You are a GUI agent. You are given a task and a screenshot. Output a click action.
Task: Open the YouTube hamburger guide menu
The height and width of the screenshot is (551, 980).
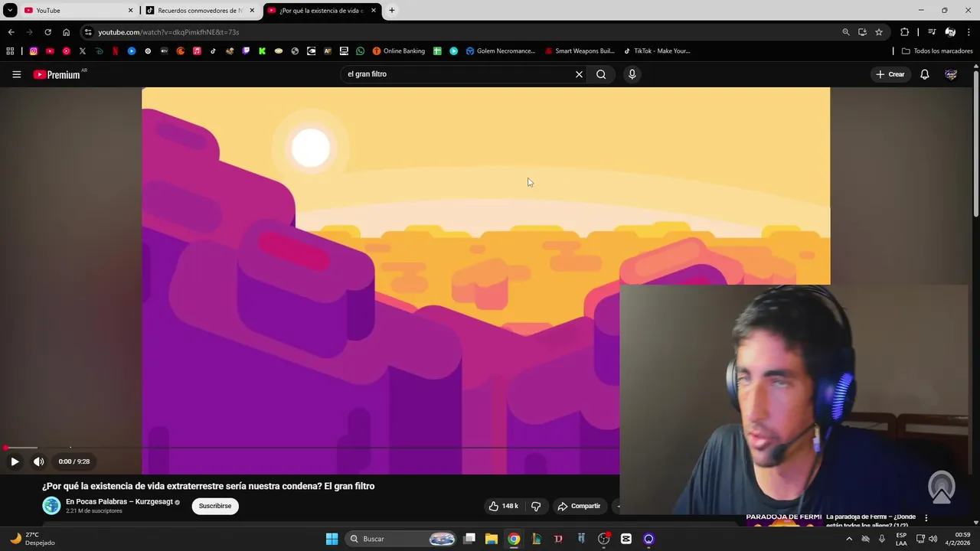[16, 74]
